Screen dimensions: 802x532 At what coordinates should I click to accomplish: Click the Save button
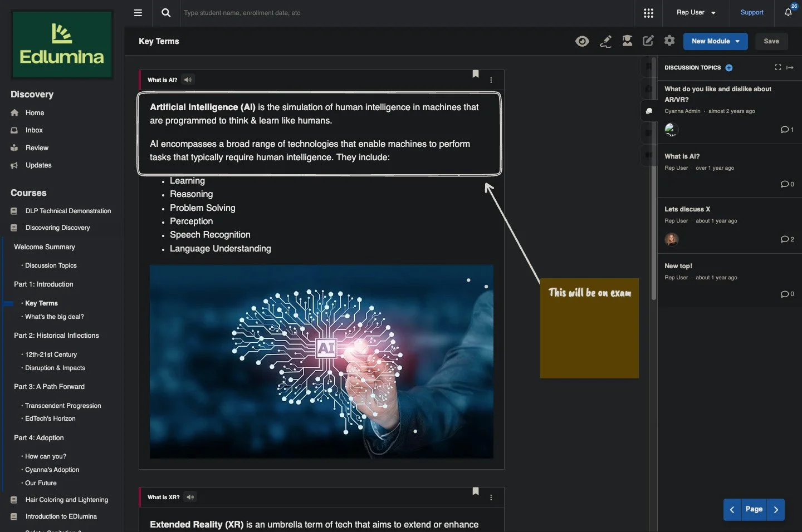pyautogui.click(x=771, y=41)
